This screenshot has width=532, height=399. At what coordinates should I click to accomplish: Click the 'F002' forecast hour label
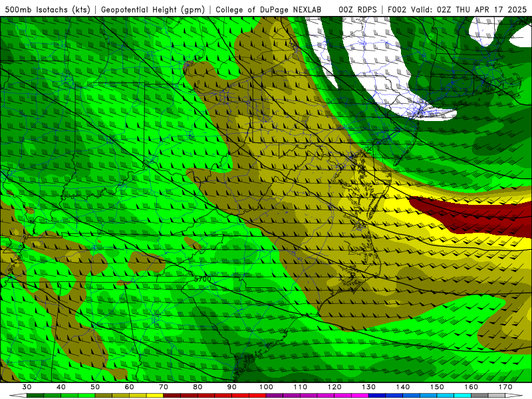396,9
